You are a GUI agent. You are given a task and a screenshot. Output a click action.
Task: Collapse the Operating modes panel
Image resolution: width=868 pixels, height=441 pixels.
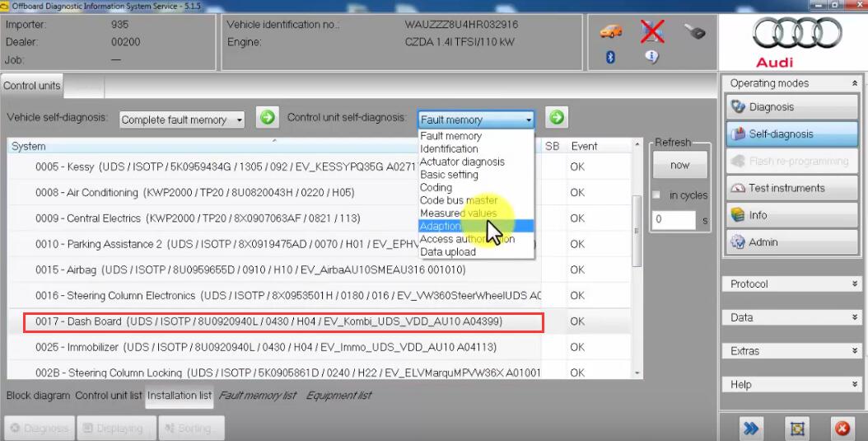pyautogui.click(x=854, y=83)
